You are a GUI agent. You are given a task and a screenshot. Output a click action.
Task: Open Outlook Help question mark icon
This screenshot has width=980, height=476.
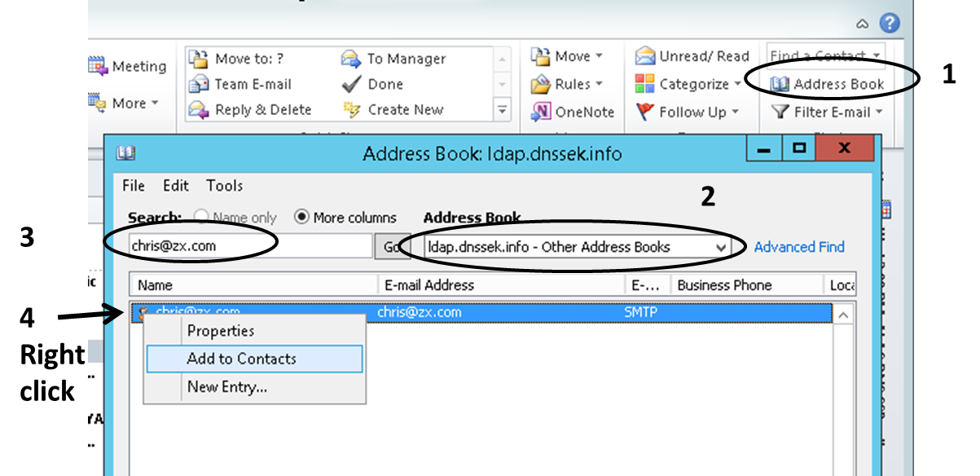click(890, 23)
